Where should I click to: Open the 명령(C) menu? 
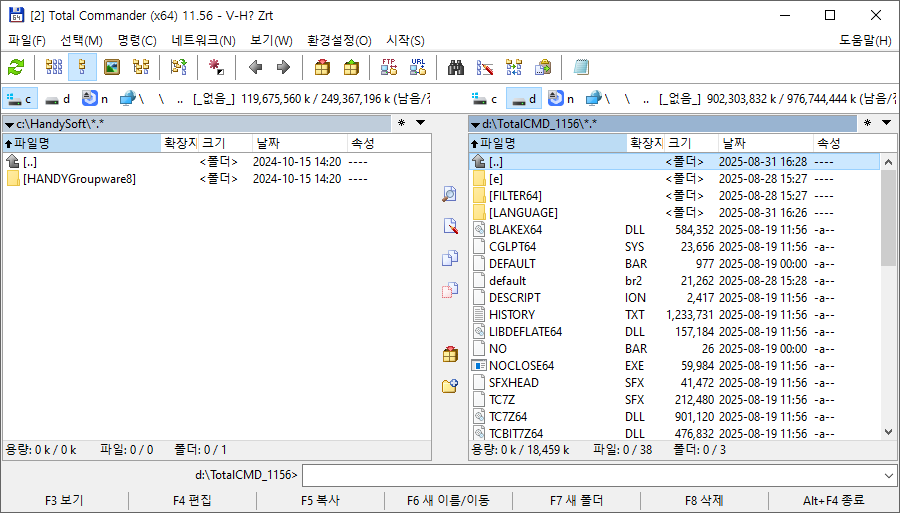click(x=137, y=41)
